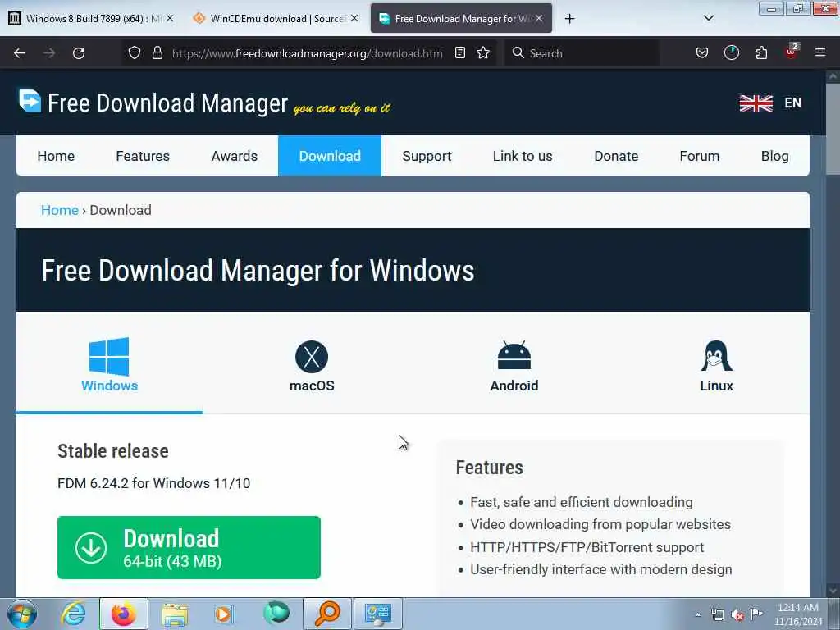Image resolution: width=840 pixels, height=630 pixels.
Task: Open the Extensions puzzle icon
Action: pos(761,52)
